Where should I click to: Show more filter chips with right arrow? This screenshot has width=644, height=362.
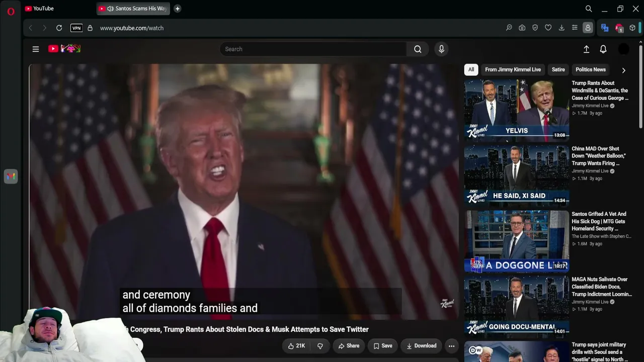tap(624, 70)
